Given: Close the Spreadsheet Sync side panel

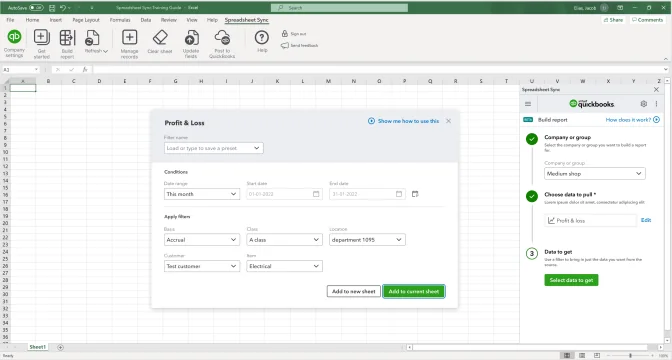Looking at the screenshot, I should [x=657, y=90].
